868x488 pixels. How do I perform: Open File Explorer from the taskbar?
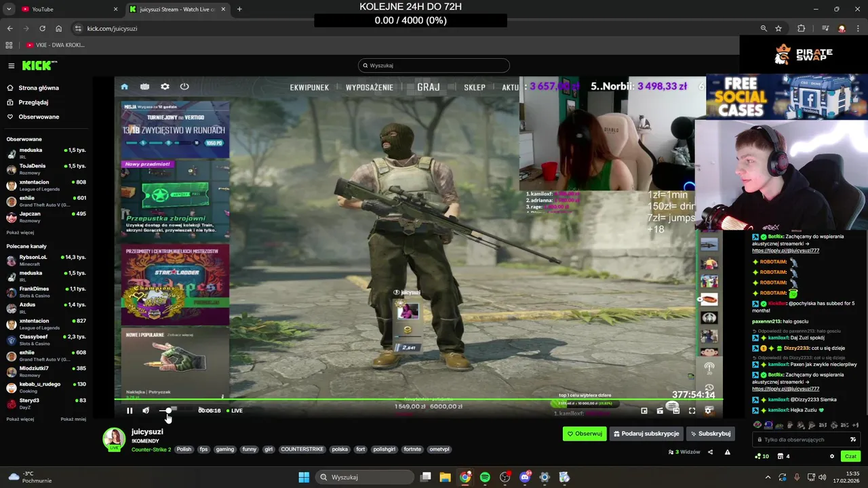pos(446,477)
